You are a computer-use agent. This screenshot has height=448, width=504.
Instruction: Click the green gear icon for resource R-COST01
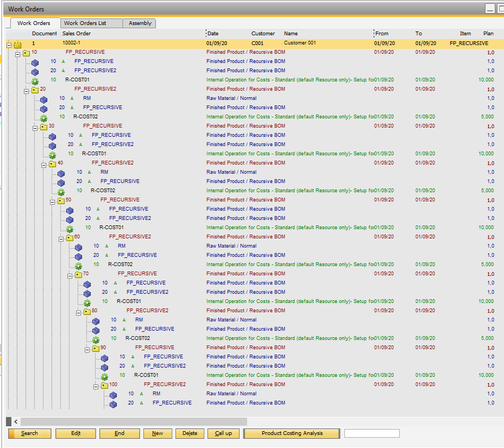click(34, 79)
